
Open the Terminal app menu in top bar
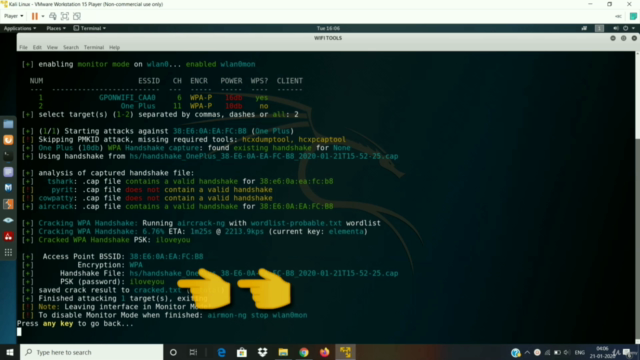pos(90,28)
